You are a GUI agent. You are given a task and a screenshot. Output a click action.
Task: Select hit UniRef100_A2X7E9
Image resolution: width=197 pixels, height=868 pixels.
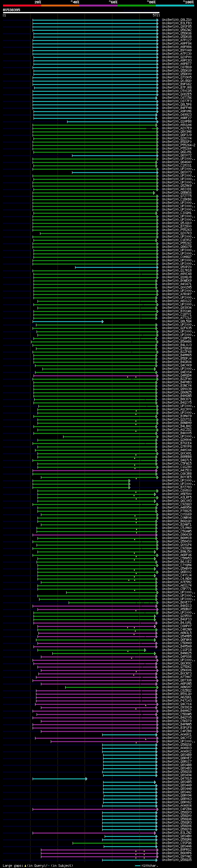(x=176, y=128)
